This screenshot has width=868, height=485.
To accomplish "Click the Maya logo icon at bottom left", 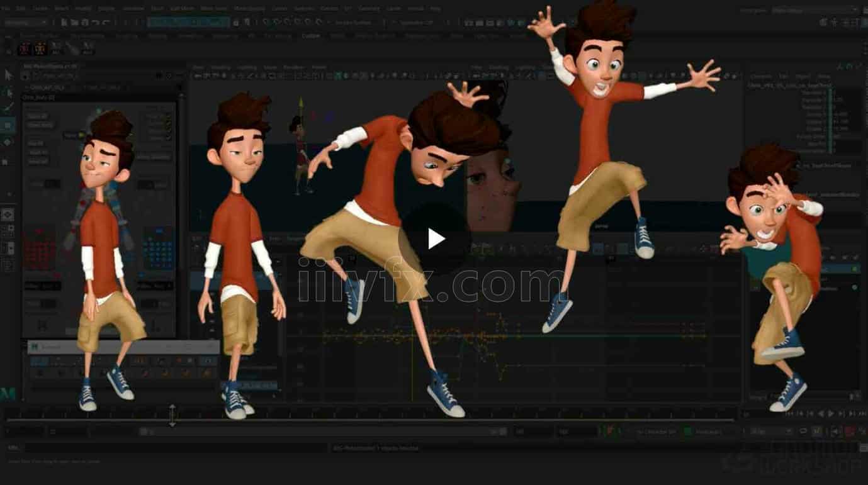I will (8, 394).
